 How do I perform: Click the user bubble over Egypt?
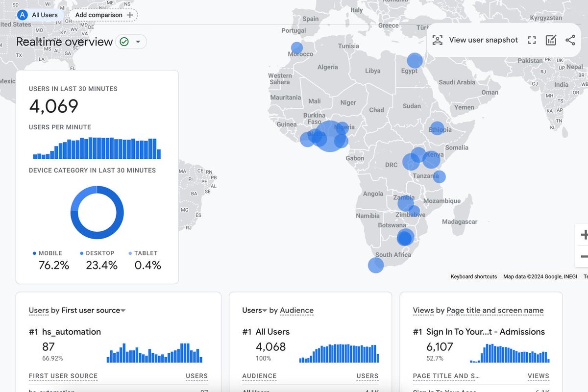[x=415, y=61]
